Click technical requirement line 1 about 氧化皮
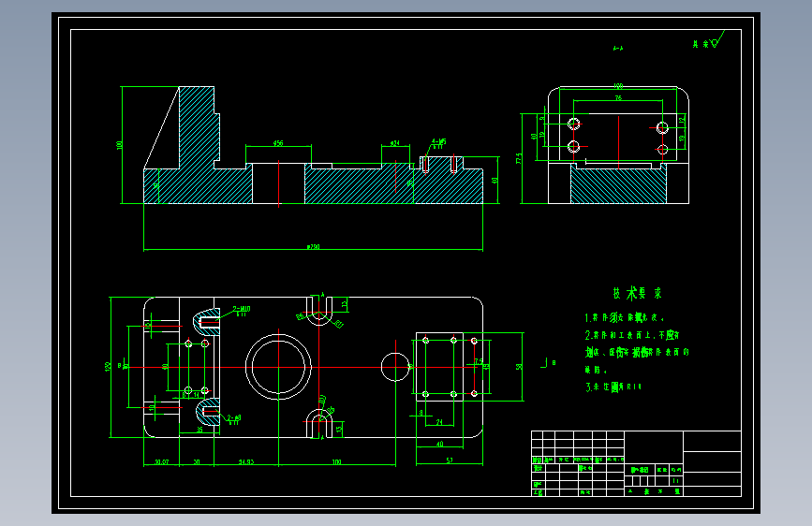The width and height of the screenshot is (812, 526). 625,317
